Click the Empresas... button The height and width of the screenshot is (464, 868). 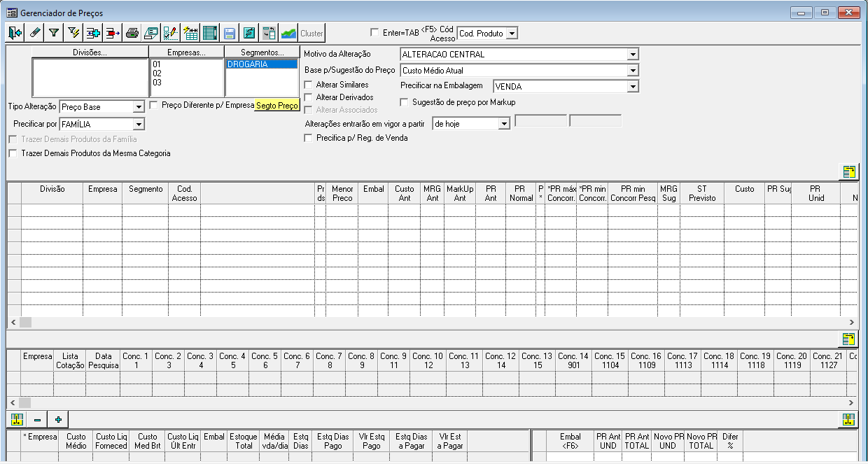tap(187, 52)
